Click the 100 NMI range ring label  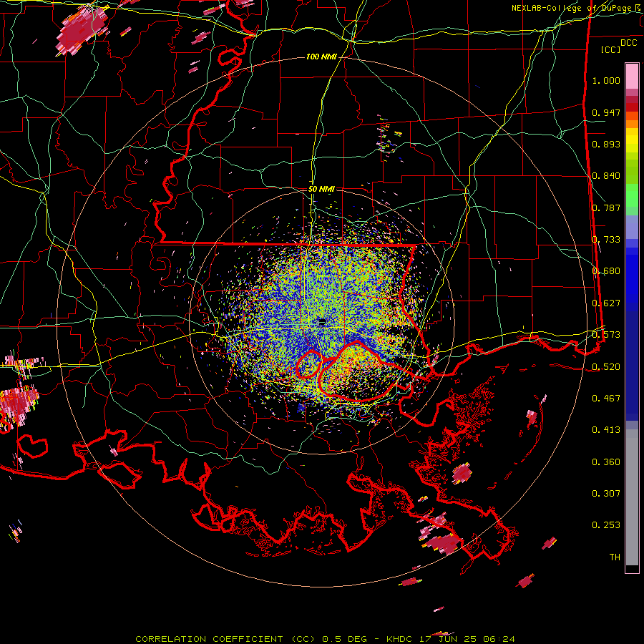tap(321, 57)
